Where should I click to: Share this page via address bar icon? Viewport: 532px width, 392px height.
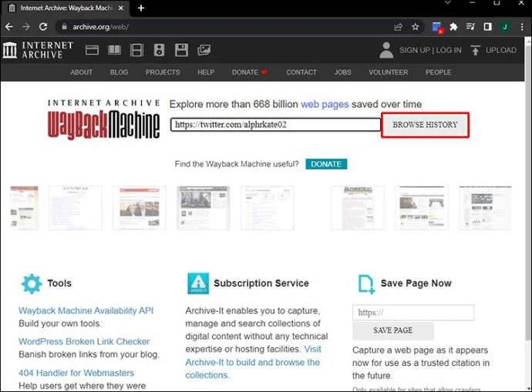[x=399, y=27]
